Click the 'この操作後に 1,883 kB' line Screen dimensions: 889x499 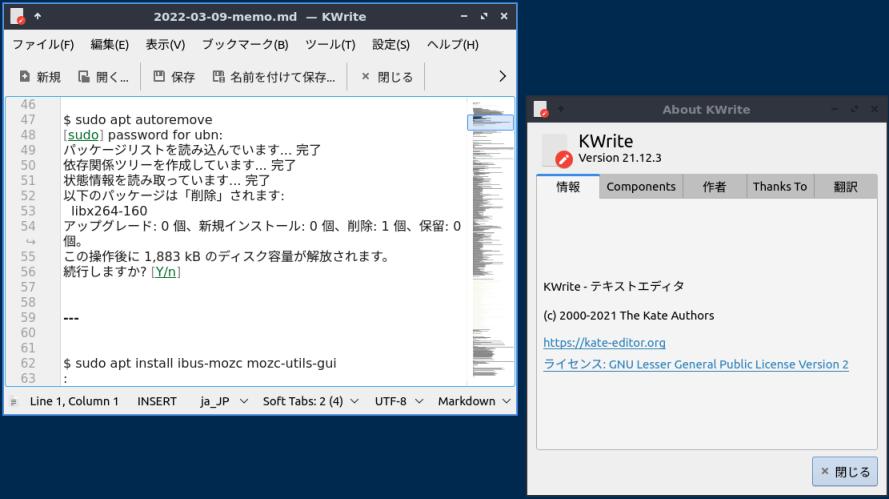tap(227, 256)
